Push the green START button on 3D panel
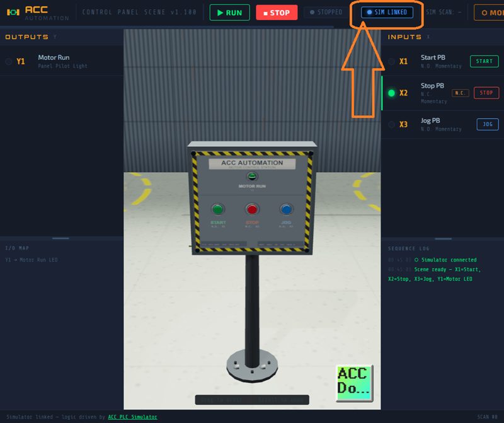This screenshot has width=504, height=423. (218, 209)
